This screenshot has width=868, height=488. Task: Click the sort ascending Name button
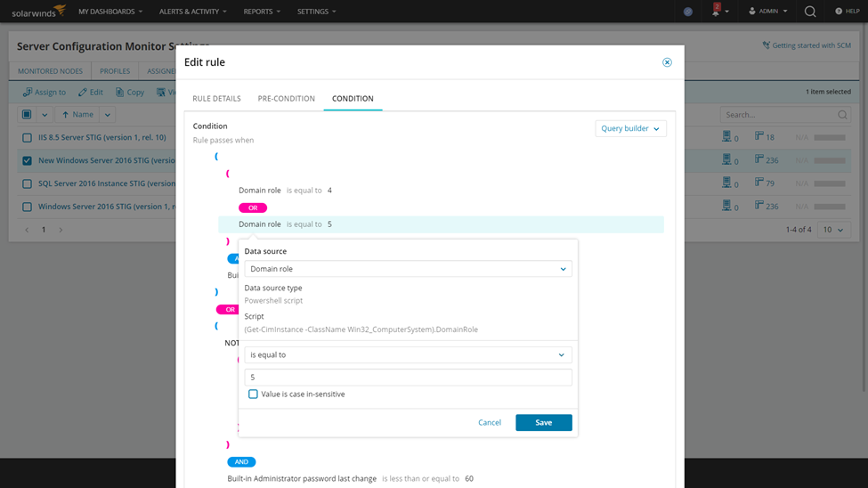[77, 115]
